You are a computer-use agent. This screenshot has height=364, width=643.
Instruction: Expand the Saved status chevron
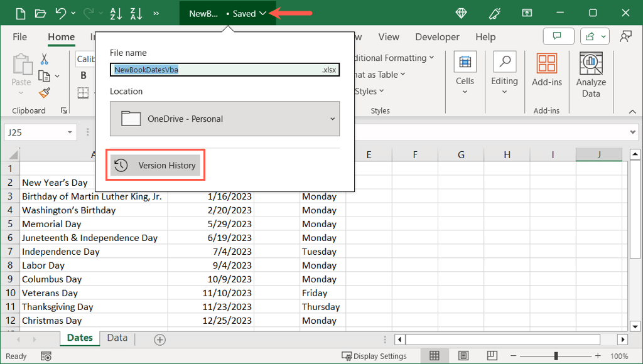[262, 13]
